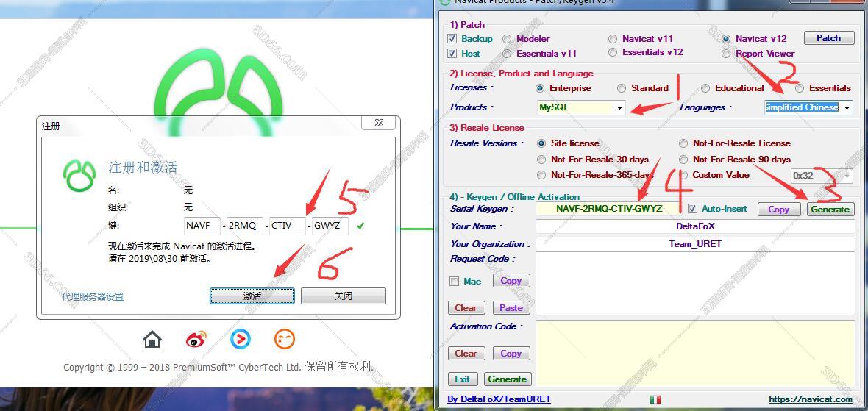Viewport: 868px width, 411px height.
Task: Enable the Mac checkbox
Action: point(455,281)
